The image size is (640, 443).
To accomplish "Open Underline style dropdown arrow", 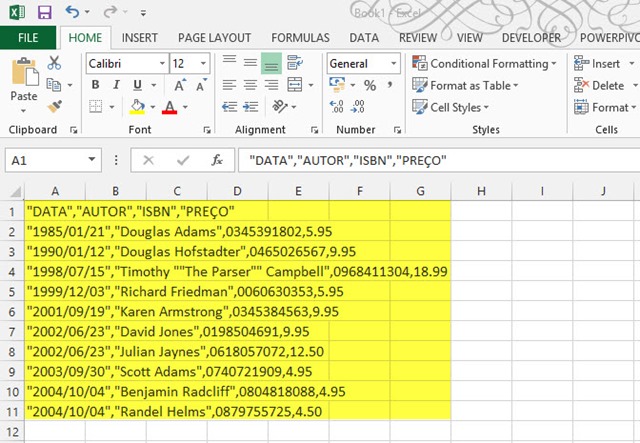I will [x=154, y=85].
